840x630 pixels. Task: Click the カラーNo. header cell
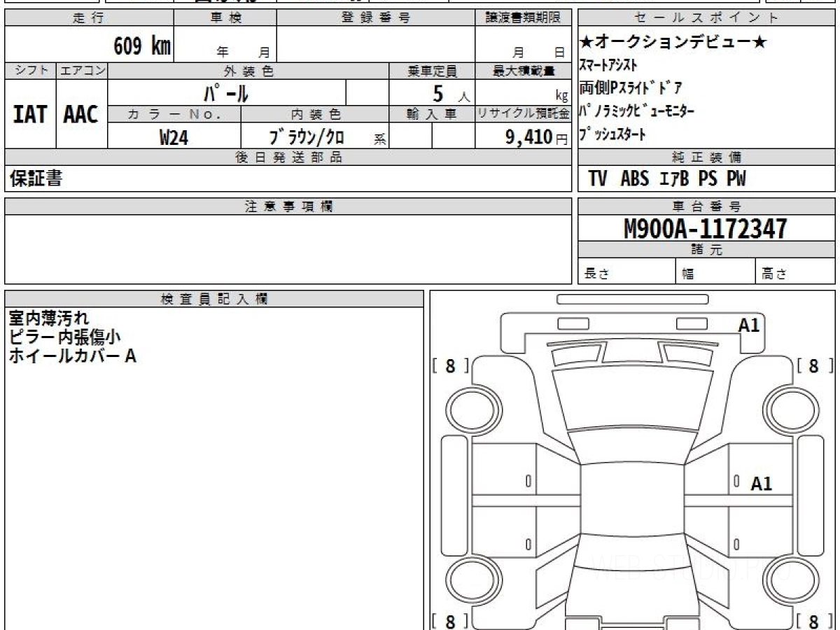pos(174,113)
